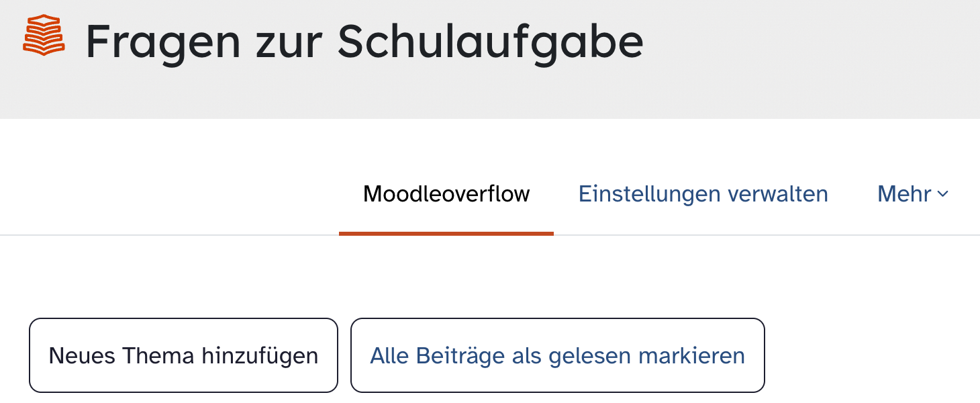Manage settings via Einstellungen verwalten link
The image size is (980, 403).
point(703,195)
